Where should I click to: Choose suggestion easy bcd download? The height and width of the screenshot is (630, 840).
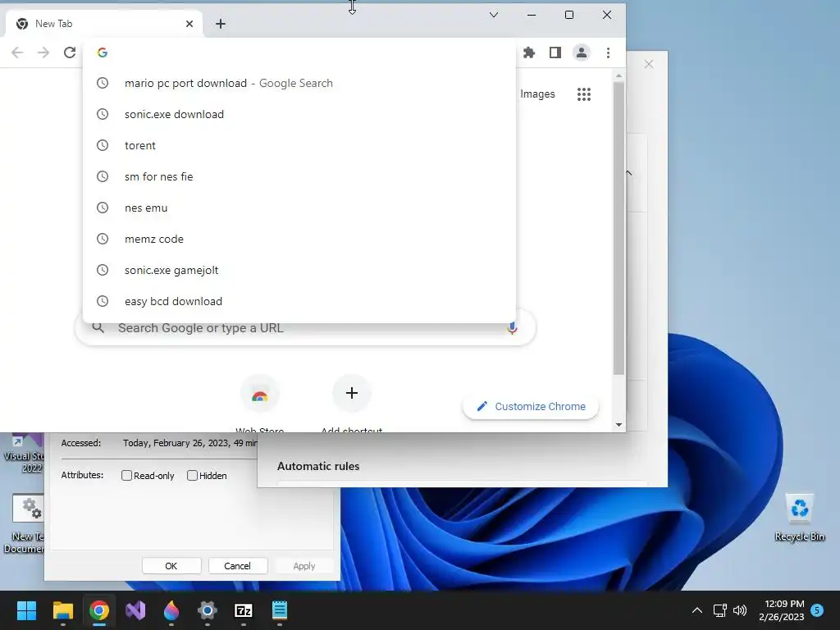pyautogui.click(x=299, y=301)
